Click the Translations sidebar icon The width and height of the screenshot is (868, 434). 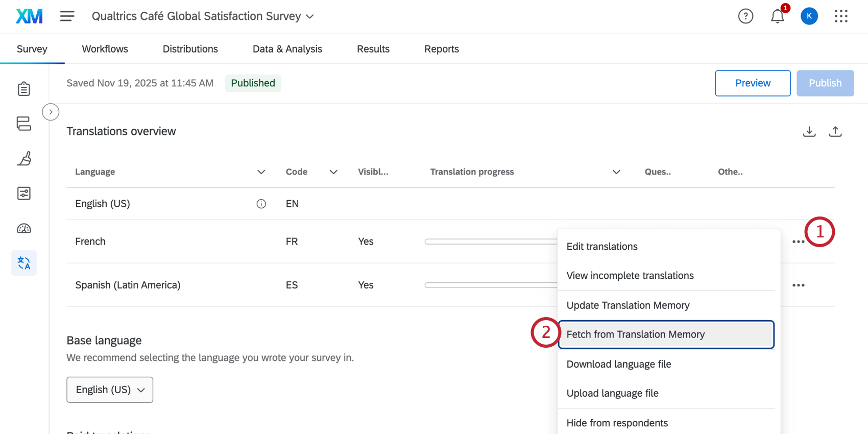coord(24,263)
